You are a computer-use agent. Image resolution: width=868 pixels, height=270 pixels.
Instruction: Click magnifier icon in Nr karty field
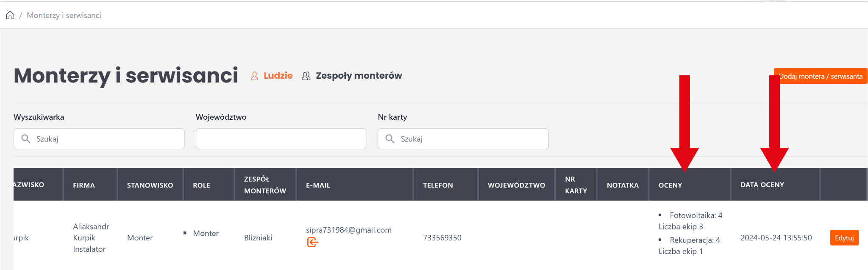pyautogui.click(x=390, y=139)
